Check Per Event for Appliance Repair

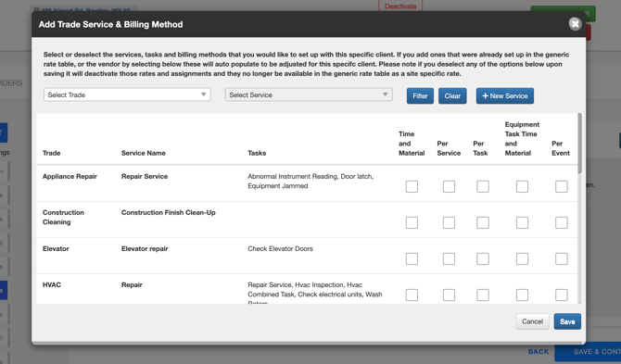point(561,186)
